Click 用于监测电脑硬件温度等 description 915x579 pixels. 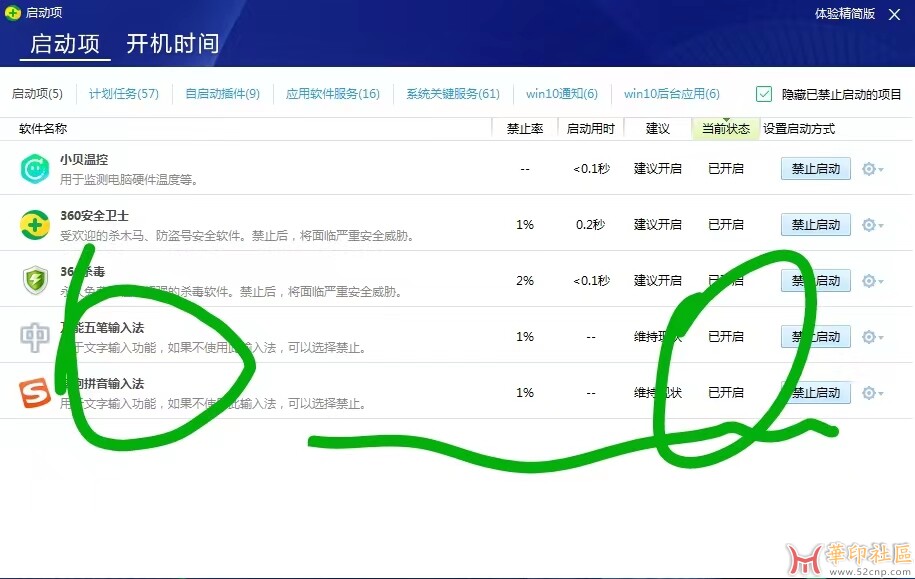129,179
